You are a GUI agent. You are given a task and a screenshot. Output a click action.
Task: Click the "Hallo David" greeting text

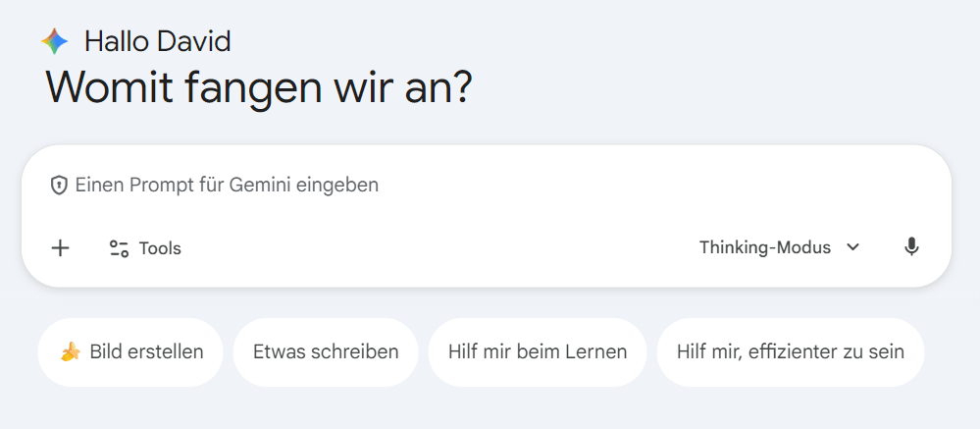click(157, 41)
